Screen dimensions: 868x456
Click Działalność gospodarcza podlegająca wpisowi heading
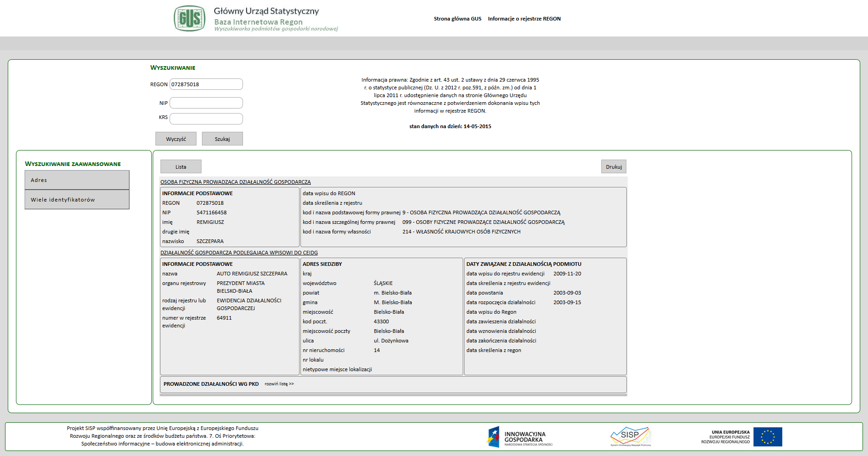coord(239,253)
